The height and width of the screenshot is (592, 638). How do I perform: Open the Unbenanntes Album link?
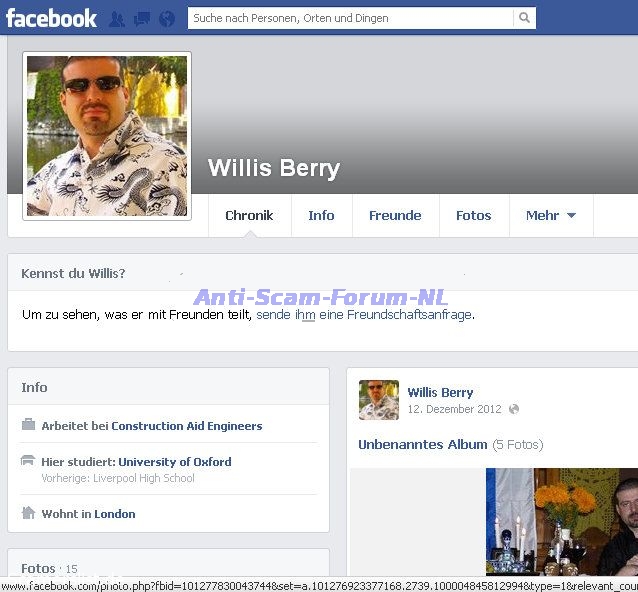click(x=422, y=444)
